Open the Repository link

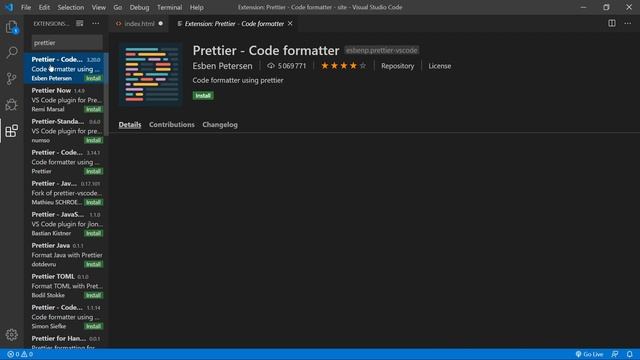(x=398, y=66)
